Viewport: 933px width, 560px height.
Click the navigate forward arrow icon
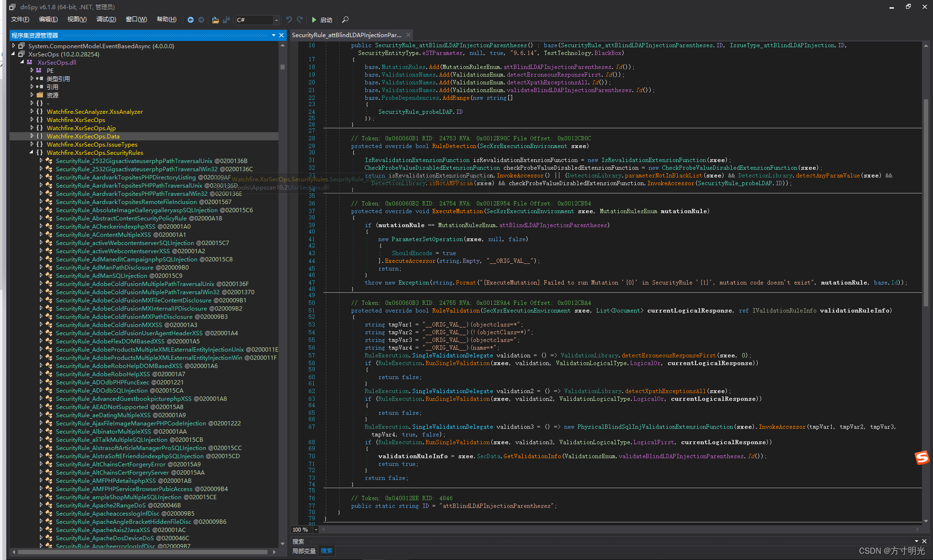point(201,20)
